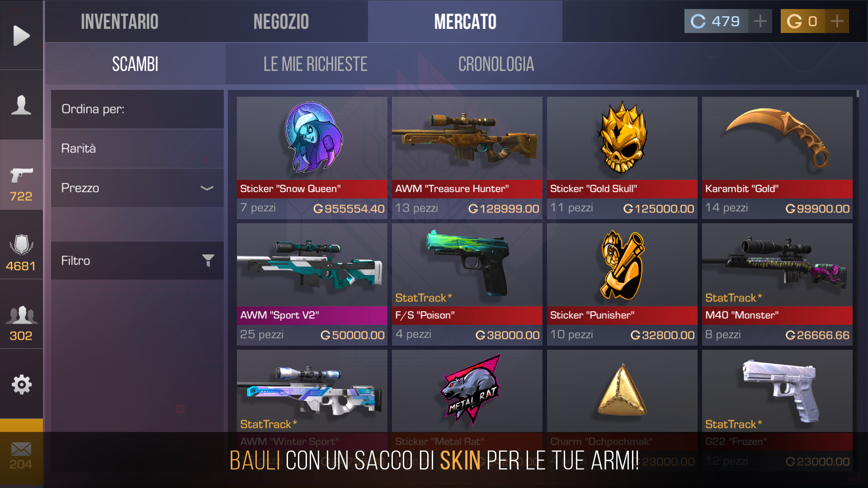Switch to the Inventario tab
This screenshot has width=868, height=488.
tap(120, 21)
